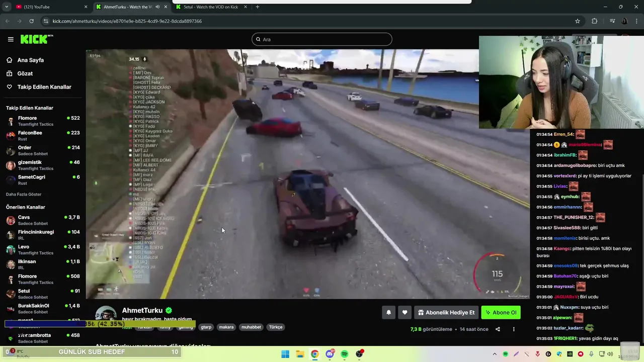The image size is (644, 362).
Task: Open Levo Teamfight Tactics channel
Action: tap(43, 250)
